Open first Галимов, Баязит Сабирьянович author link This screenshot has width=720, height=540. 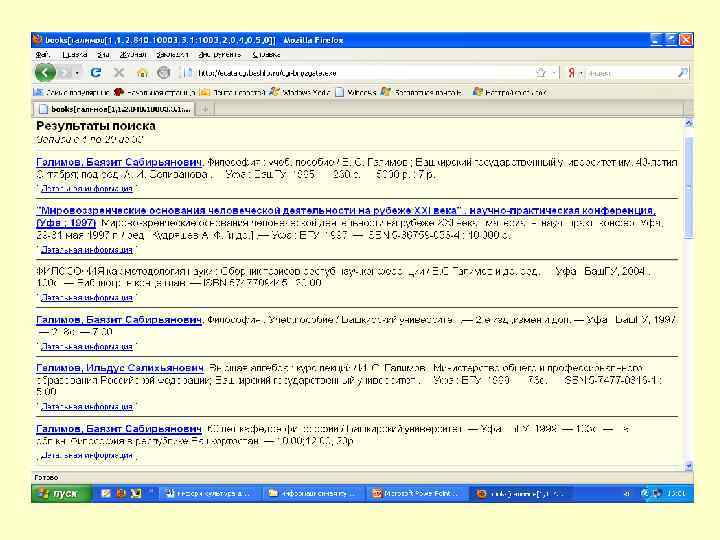pyautogui.click(x=119, y=162)
